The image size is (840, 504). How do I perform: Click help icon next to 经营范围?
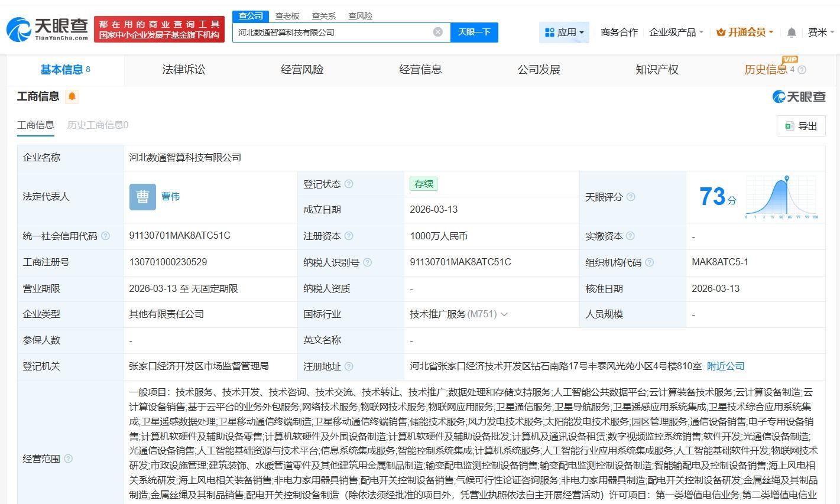pos(68,459)
